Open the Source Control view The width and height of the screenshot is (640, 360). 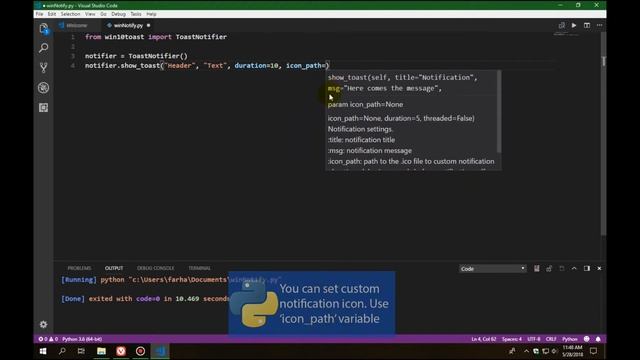[44, 67]
